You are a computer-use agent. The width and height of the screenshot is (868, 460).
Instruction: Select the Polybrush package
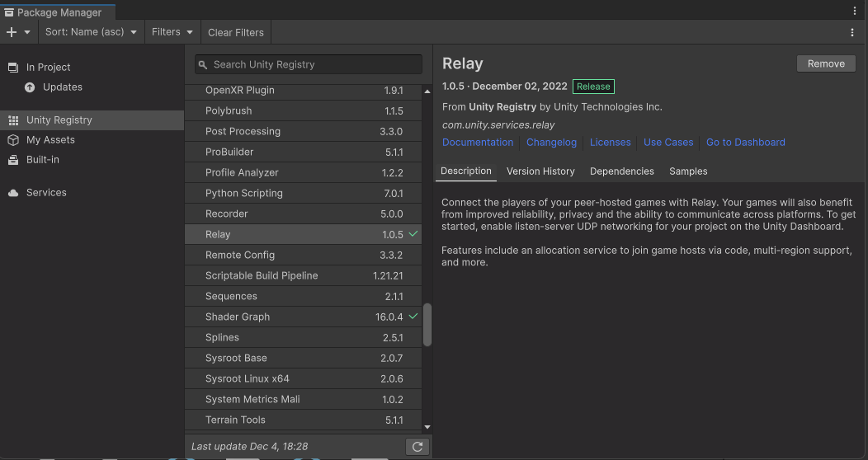point(304,110)
